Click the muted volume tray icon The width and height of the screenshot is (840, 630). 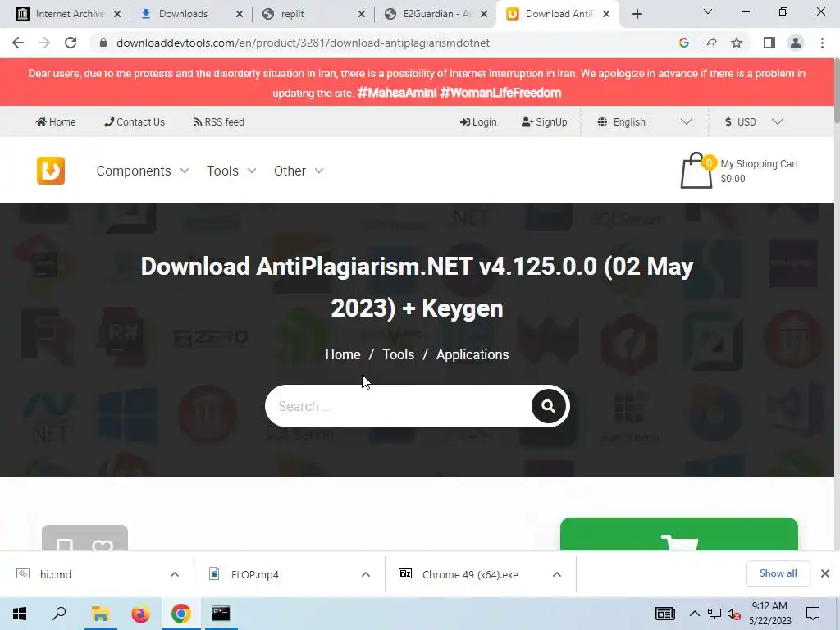pyautogui.click(x=733, y=614)
